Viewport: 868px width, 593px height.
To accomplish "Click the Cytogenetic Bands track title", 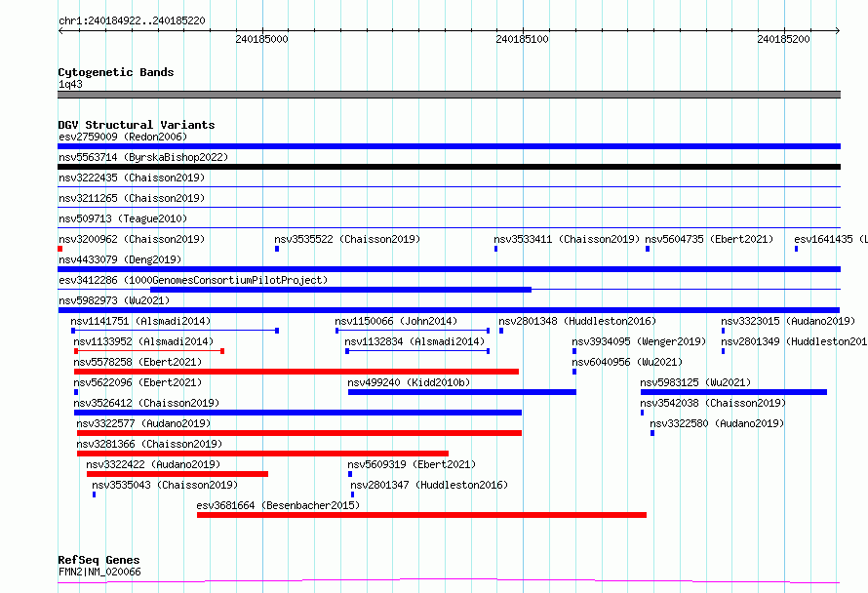I will point(116,72).
